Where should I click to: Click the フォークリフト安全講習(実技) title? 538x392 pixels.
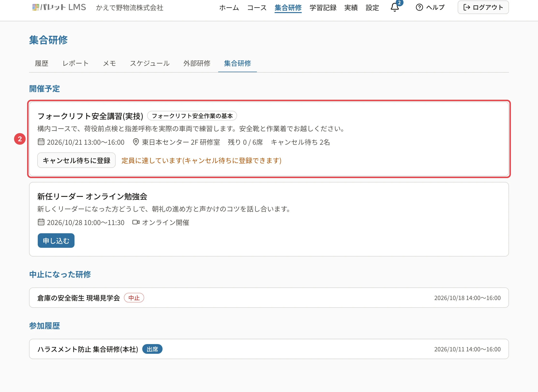(90, 116)
